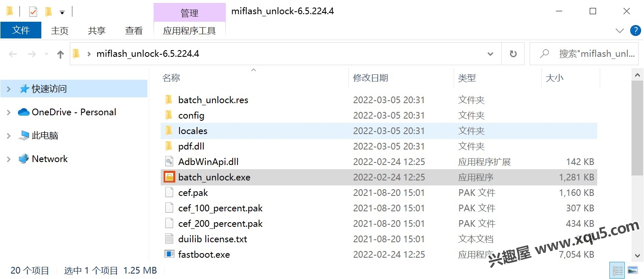Image resolution: width=644 pixels, height=279 pixels.
Task: Open the batch_unlock.res folder icon
Action: click(x=169, y=100)
